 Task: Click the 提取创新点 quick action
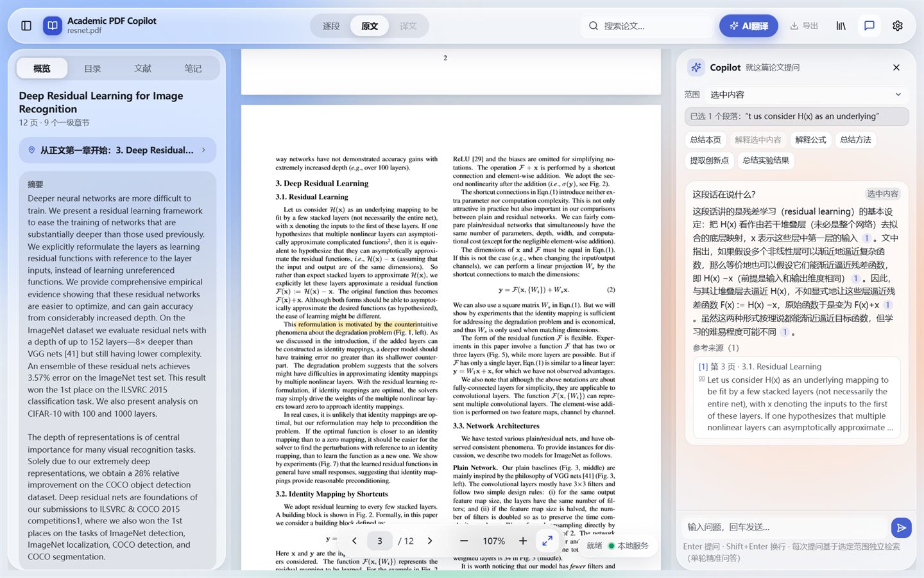click(709, 160)
